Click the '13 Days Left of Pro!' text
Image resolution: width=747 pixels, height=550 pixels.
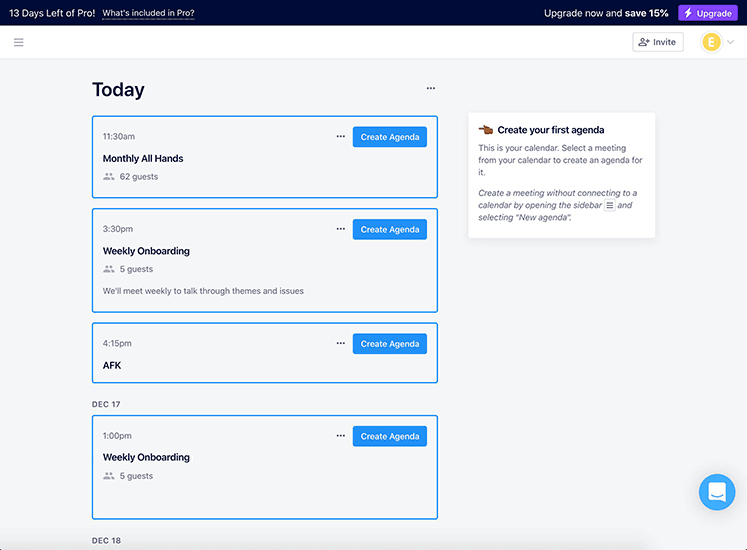coord(52,13)
